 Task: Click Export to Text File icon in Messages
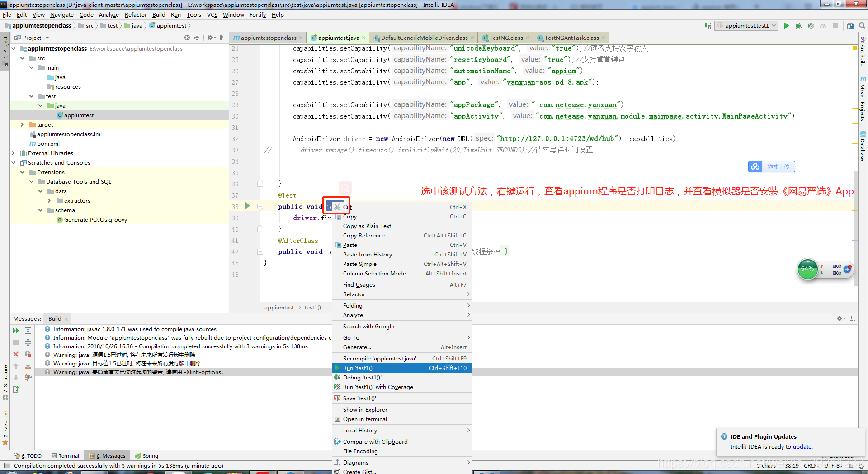pyautogui.click(x=16, y=389)
